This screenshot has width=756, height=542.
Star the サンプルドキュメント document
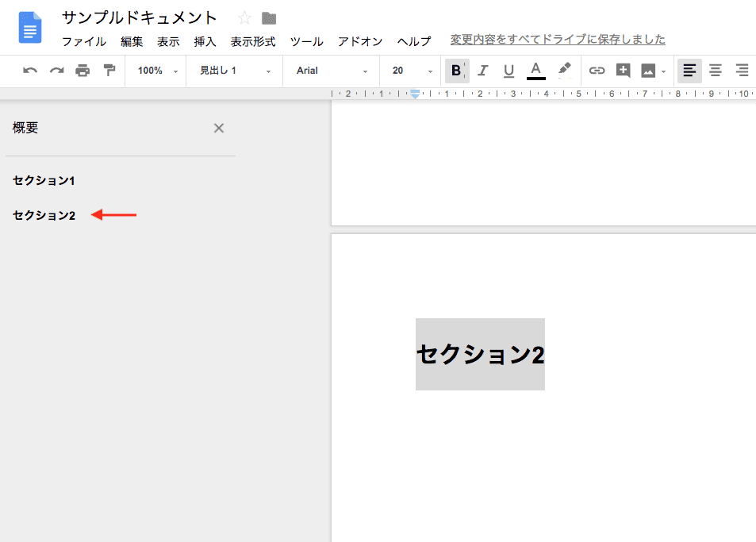(x=244, y=18)
